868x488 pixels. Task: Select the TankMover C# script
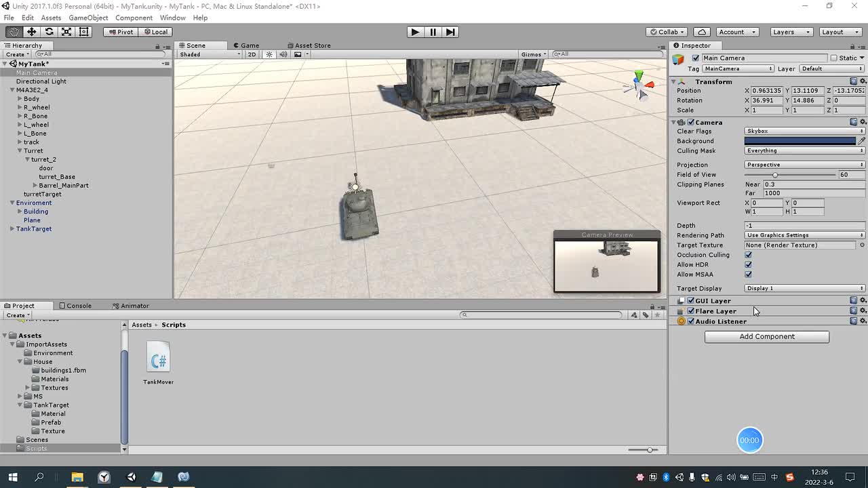point(158,363)
